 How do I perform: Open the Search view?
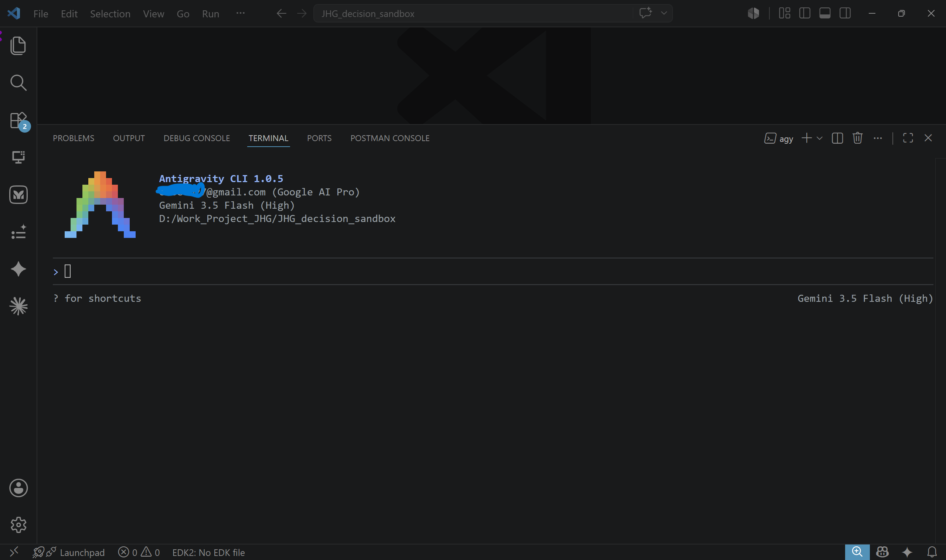pos(18,83)
